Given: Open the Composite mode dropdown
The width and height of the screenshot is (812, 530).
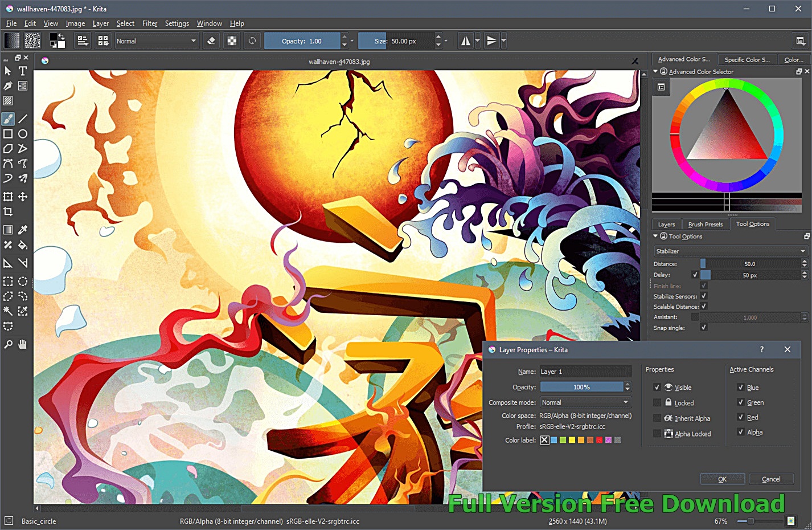Looking at the screenshot, I should pyautogui.click(x=585, y=402).
